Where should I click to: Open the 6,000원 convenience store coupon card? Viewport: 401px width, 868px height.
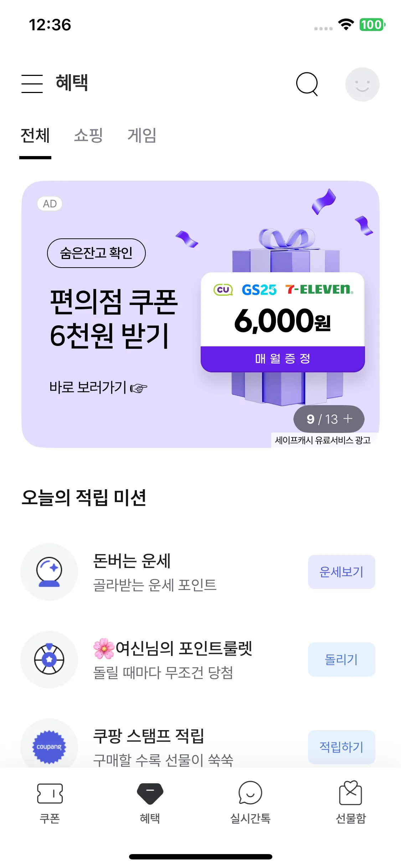pos(283,322)
